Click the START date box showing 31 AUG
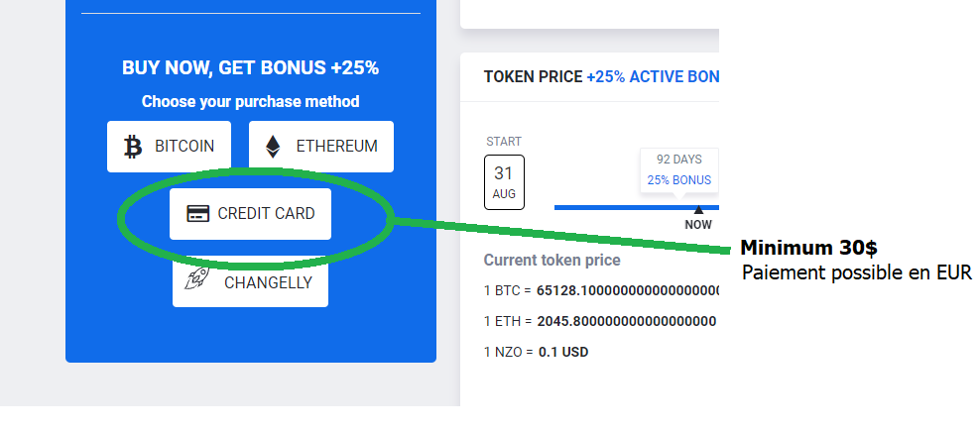Screen dimensions: 980x432 (504, 182)
